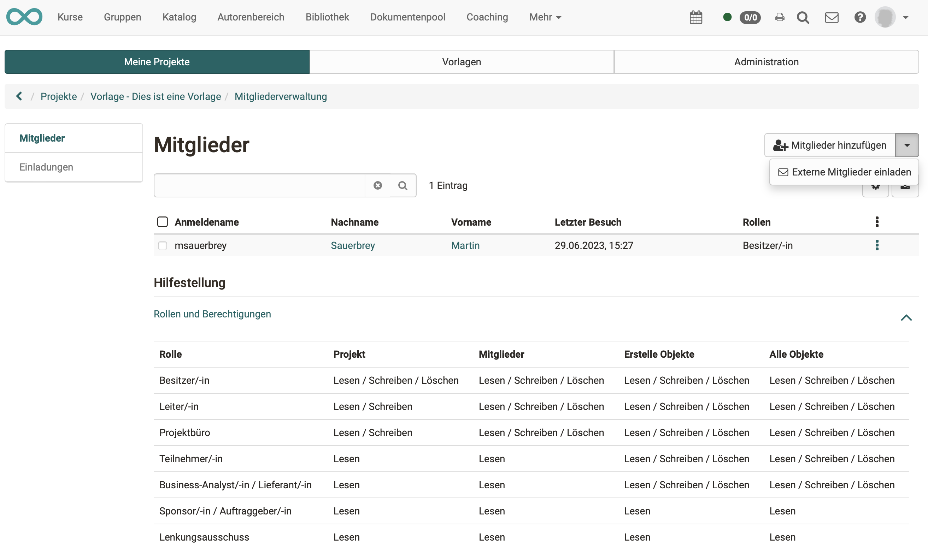Start a global search via magnifier icon
928x560 pixels.
point(803,17)
